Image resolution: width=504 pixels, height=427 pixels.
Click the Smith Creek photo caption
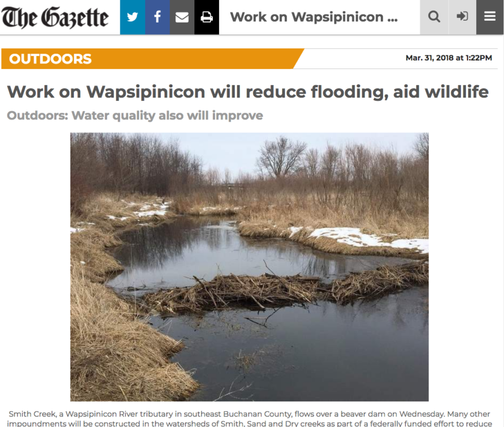(x=249, y=419)
